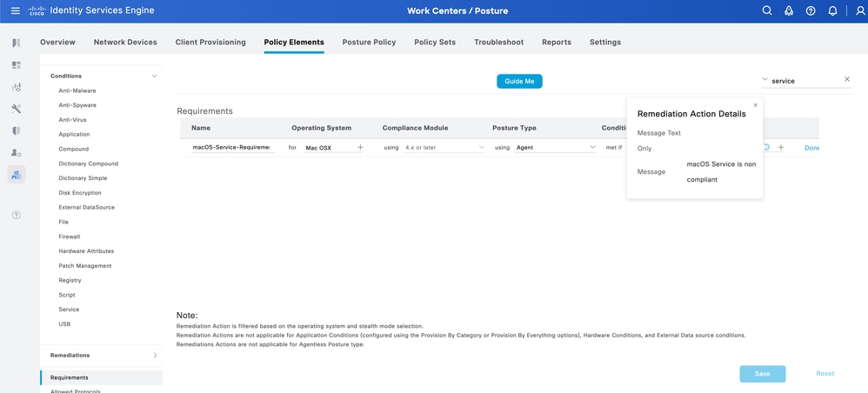Click the Operating System column header
Image resolution: width=868 pixels, height=393 pixels.
point(321,128)
